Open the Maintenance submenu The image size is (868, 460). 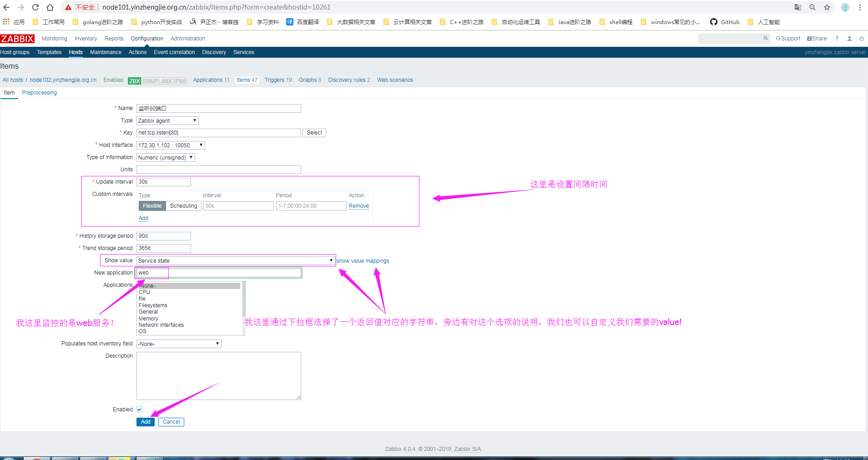click(x=106, y=52)
